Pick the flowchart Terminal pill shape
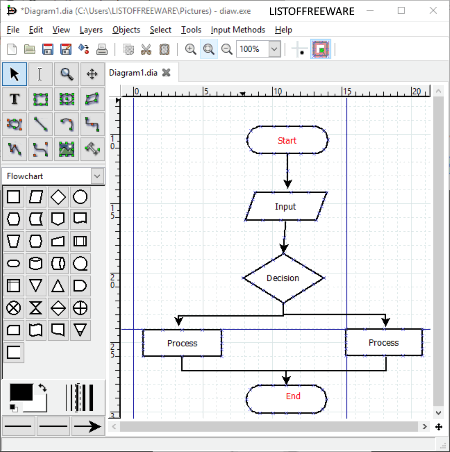Screen dimensions: 450x452 coord(13,263)
